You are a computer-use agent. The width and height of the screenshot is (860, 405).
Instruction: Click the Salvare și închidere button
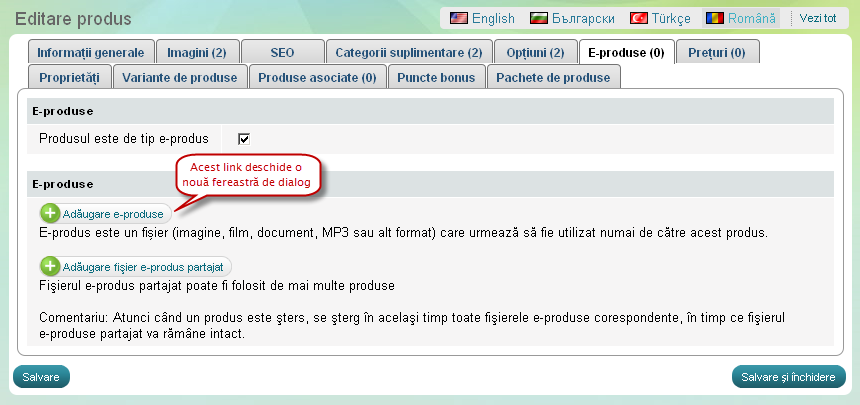[789, 377]
